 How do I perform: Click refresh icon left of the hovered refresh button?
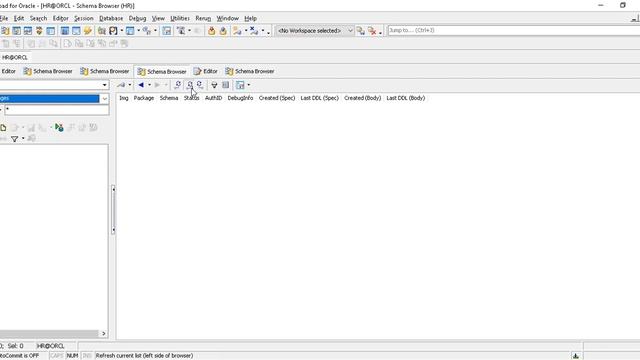coord(178,85)
